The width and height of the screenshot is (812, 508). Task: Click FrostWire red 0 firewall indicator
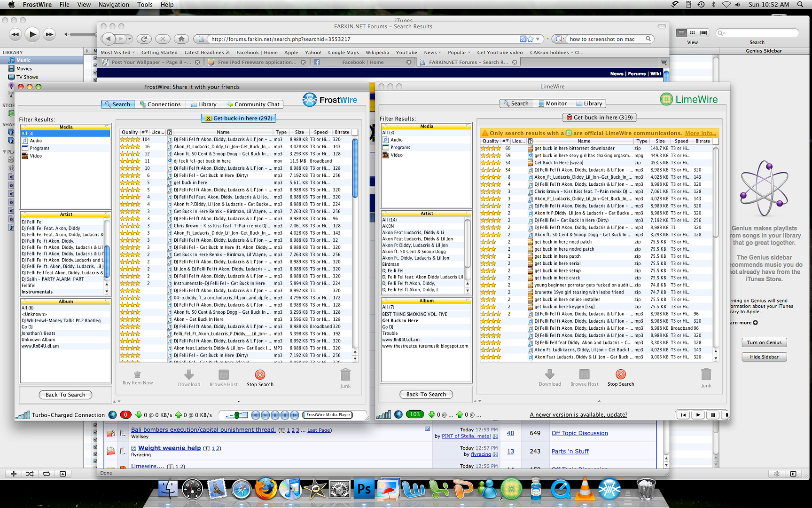point(125,415)
